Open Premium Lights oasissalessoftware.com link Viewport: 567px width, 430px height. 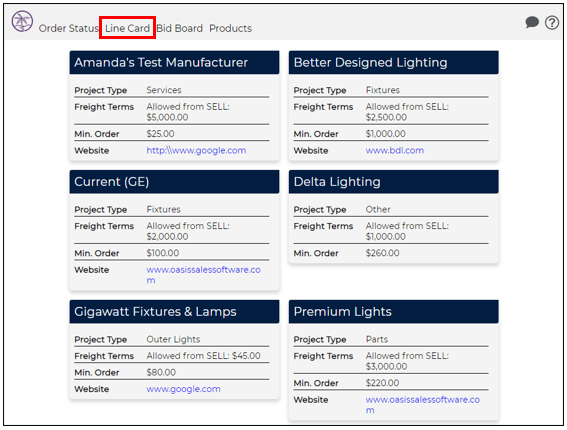422,405
